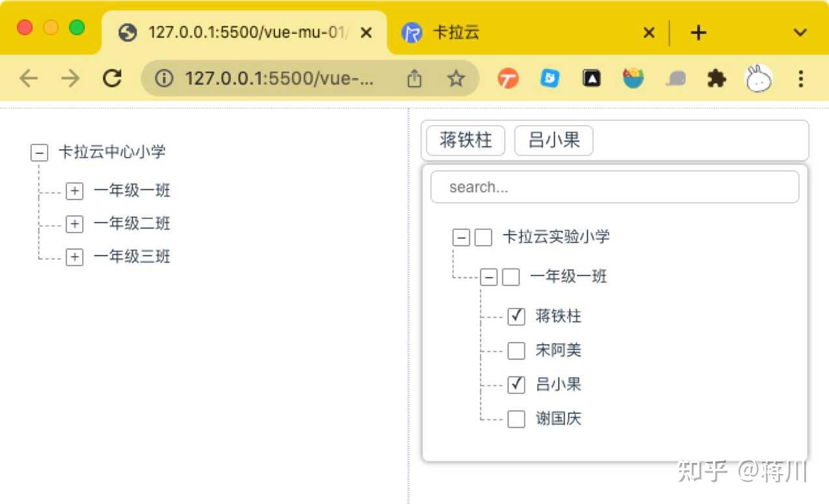This screenshot has width=829, height=504.
Task: Click the gray cap extension icon
Action: pos(675,78)
